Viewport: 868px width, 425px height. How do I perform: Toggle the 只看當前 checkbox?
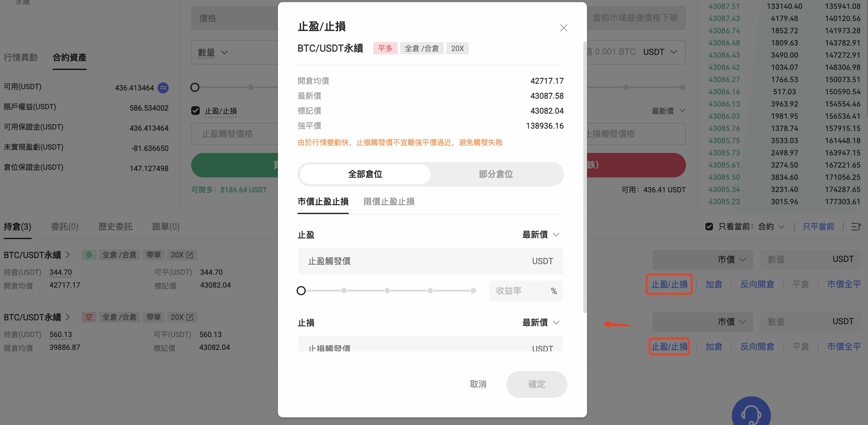(x=709, y=227)
